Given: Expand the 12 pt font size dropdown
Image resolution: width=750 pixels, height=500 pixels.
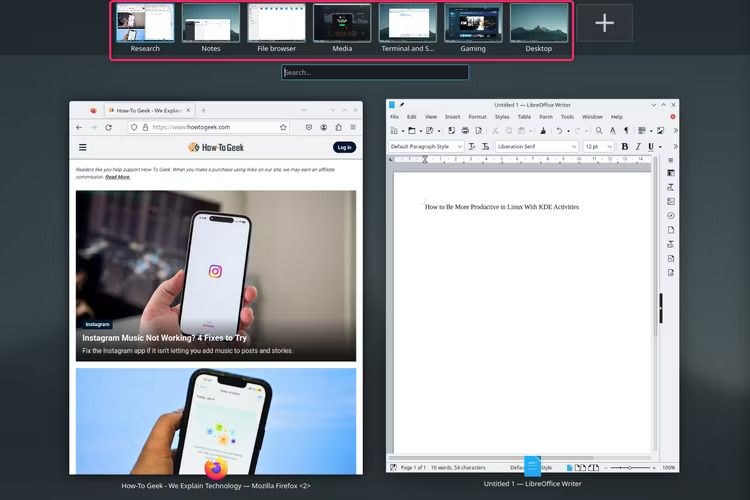Looking at the screenshot, I should pyautogui.click(x=609, y=146).
